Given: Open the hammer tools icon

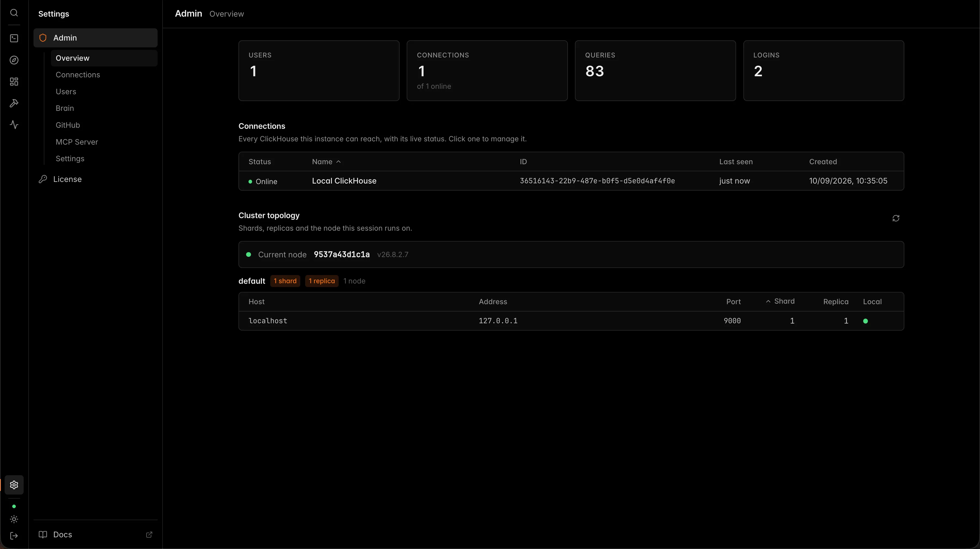Looking at the screenshot, I should 14,103.
